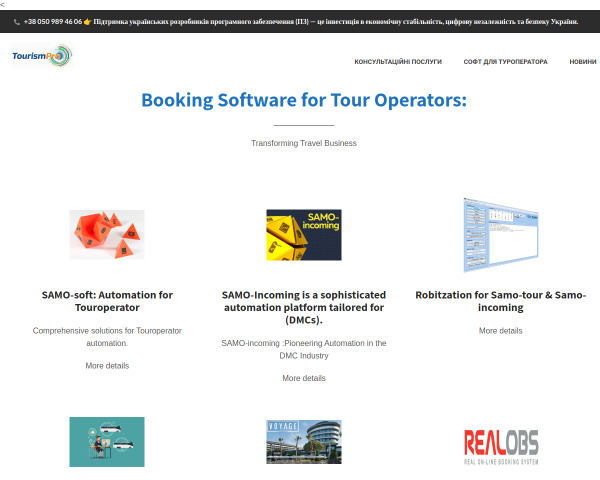Image resolution: width=600 pixels, height=480 pixels.
Task: Click the TourismPro logo
Action: point(42,56)
